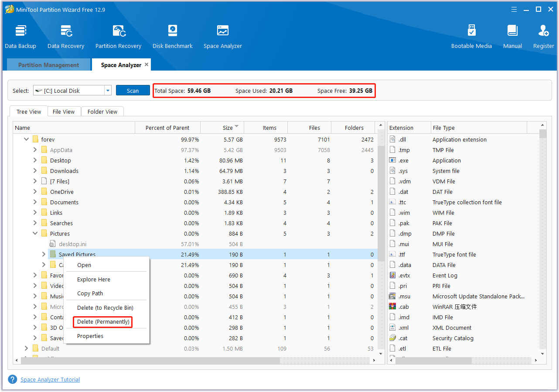Screen dimensions: 559x392
Task: Expand the Desktop folder
Action: pyautogui.click(x=35, y=160)
